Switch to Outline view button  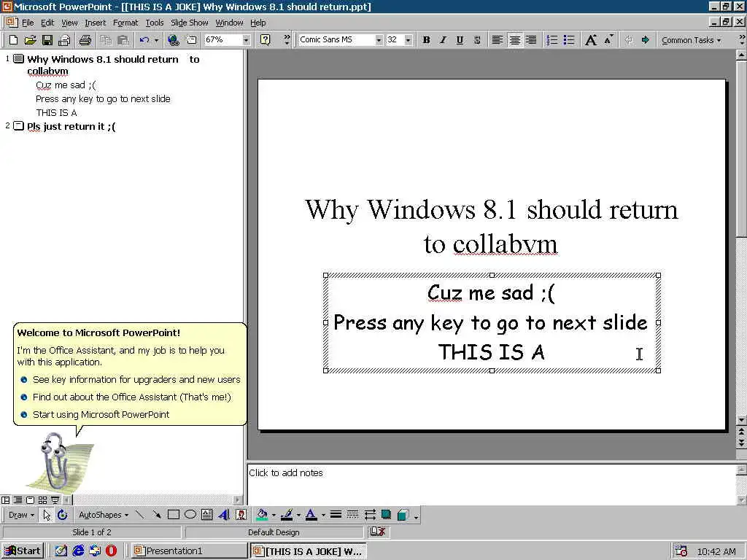tap(18, 500)
